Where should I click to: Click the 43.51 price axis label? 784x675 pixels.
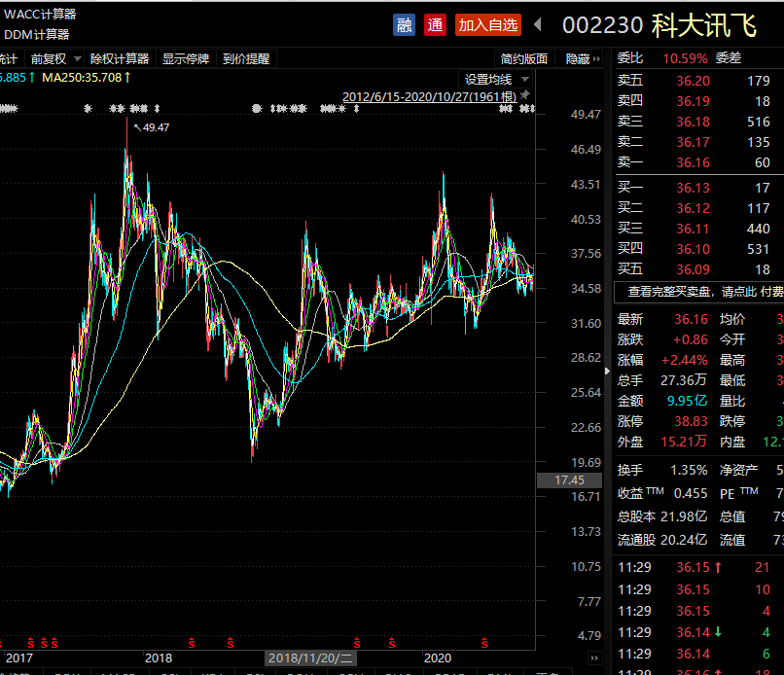[586, 185]
